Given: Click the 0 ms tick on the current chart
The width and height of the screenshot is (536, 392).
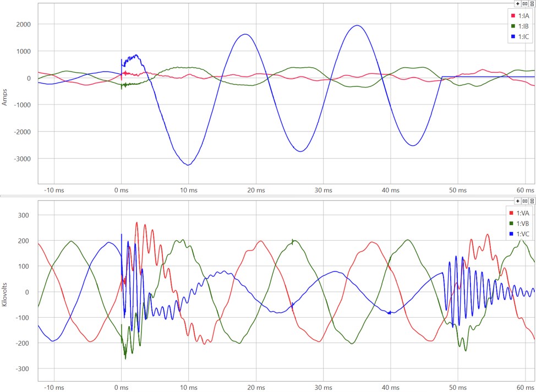Looking at the screenshot, I should point(122,190).
